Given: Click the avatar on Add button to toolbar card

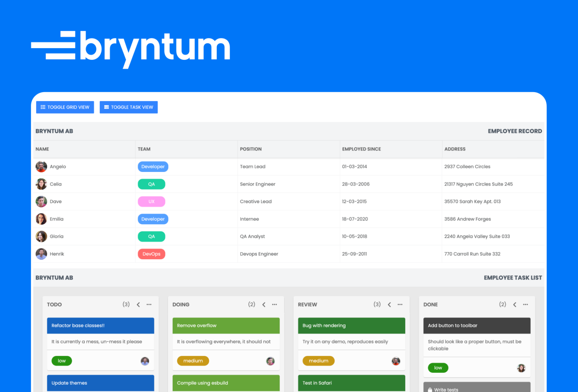Looking at the screenshot, I should click(x=521, y=368).
